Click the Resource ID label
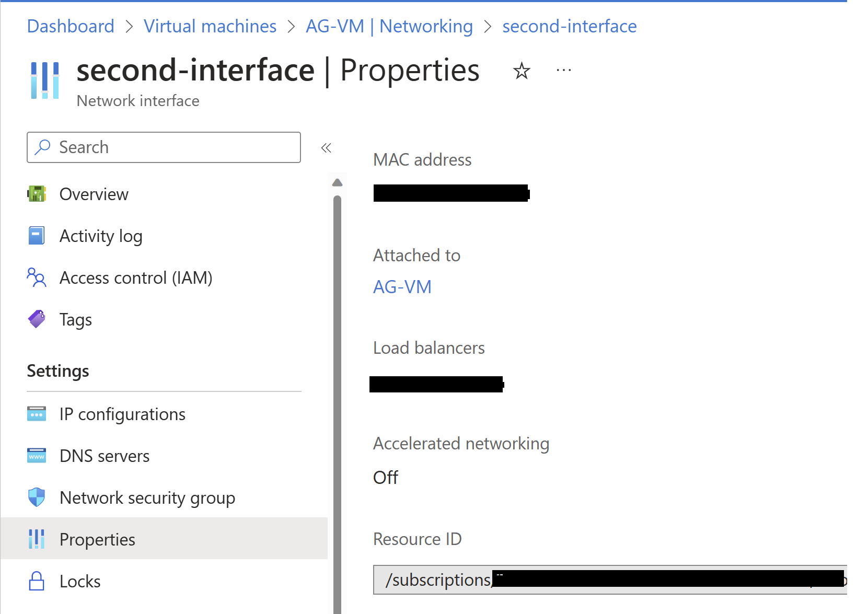 pos(418,539)
